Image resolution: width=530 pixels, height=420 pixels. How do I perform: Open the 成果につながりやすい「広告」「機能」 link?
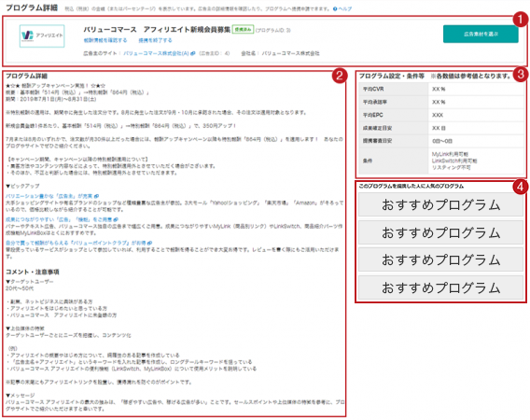(x=59, y=219)
